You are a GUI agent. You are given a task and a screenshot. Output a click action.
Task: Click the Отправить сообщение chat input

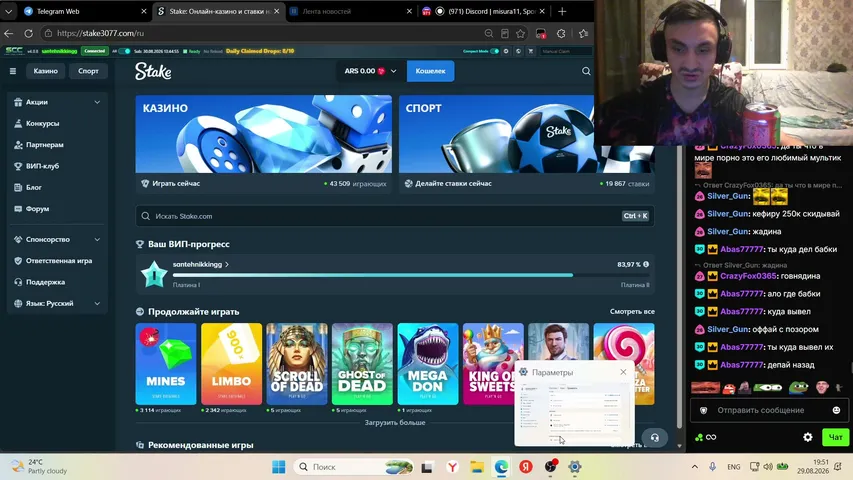click(x=769, y=410)
